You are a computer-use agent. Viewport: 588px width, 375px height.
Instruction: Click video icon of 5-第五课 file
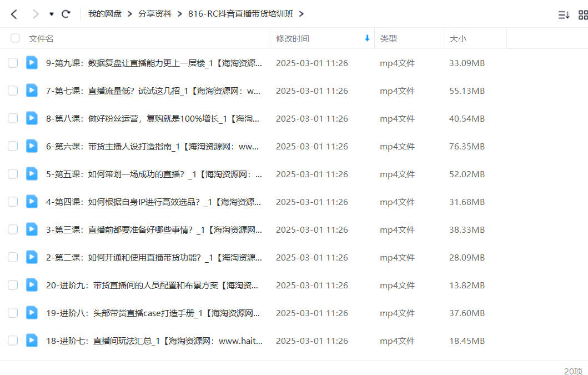click(32, 174)
